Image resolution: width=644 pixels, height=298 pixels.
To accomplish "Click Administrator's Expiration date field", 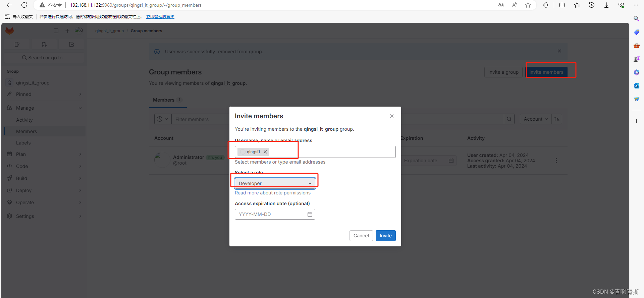I will tap(428, 161).
